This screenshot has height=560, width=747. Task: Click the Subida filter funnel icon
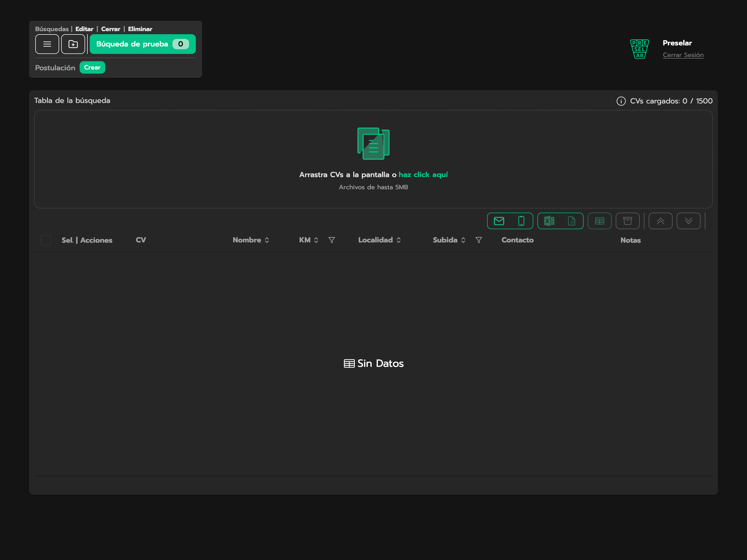pos(479,240)
